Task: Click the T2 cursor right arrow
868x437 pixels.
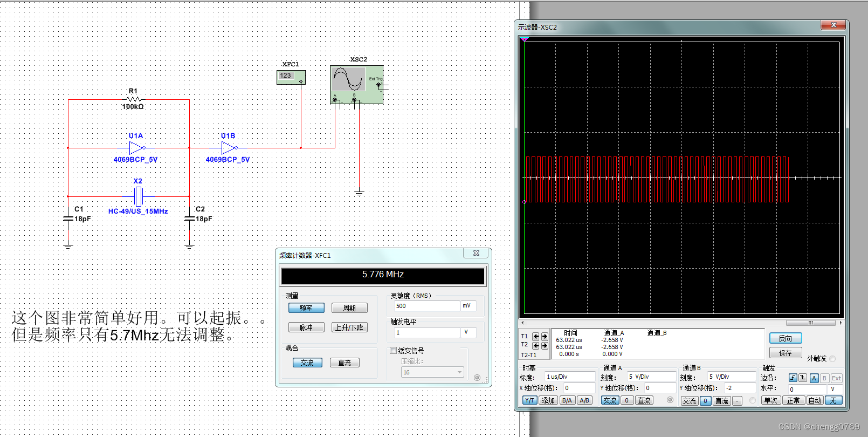Action: pos(545,345)
